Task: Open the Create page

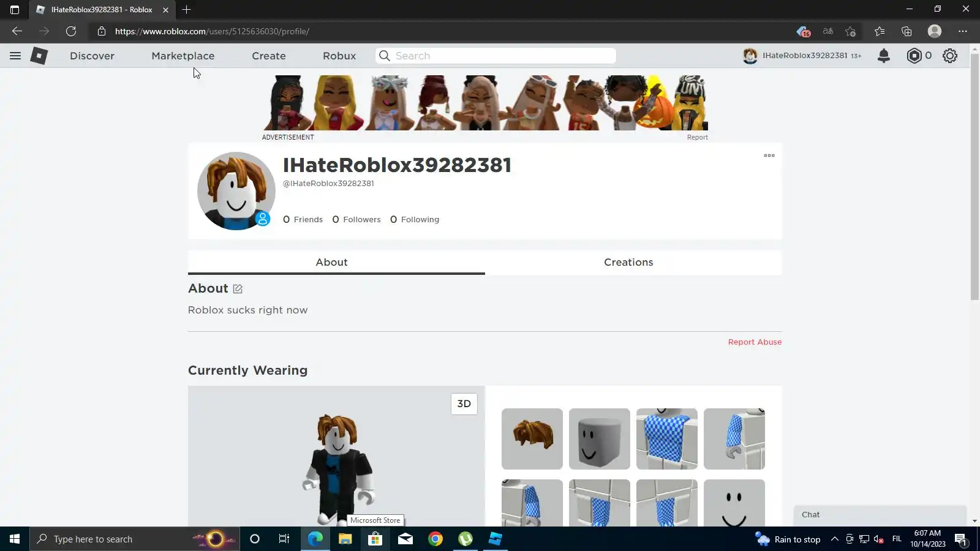Action: (x=269, y=56)
